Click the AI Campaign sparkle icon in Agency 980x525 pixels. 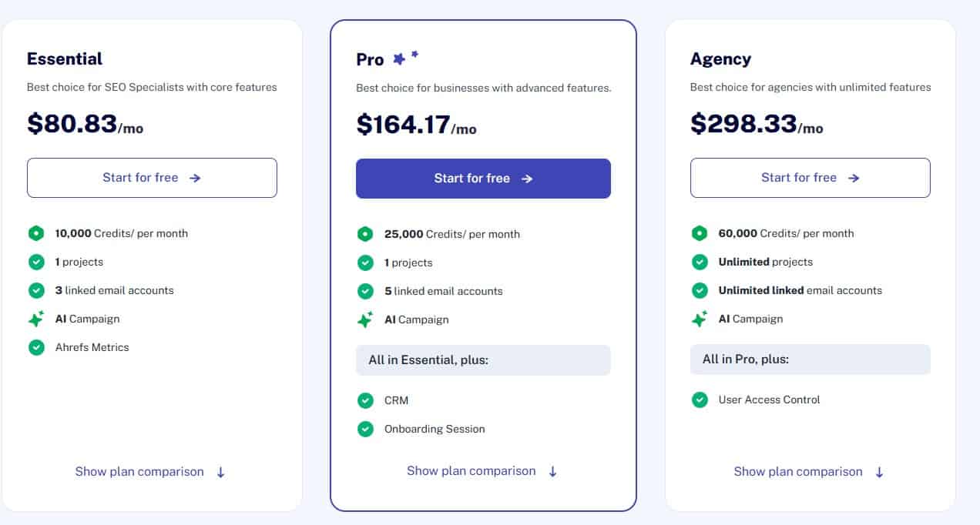pyautogui.click(x=700, y=319)
